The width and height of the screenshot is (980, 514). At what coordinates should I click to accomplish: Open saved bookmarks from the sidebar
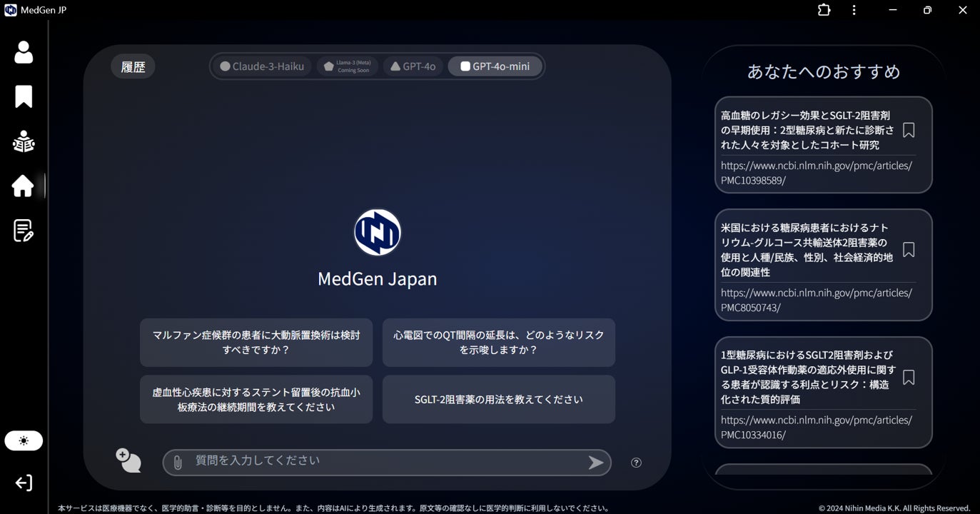click(x=24, y=96)
